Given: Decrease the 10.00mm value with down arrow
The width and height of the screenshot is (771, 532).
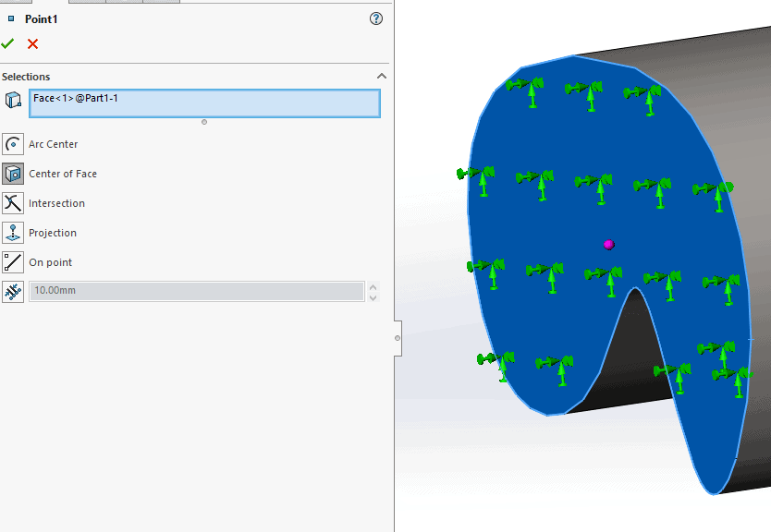Looking at the screenshot, I should coord(373,297).
